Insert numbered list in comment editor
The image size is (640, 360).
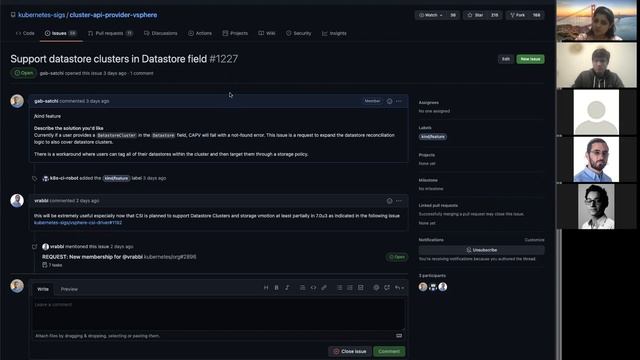tap(350, 288)
